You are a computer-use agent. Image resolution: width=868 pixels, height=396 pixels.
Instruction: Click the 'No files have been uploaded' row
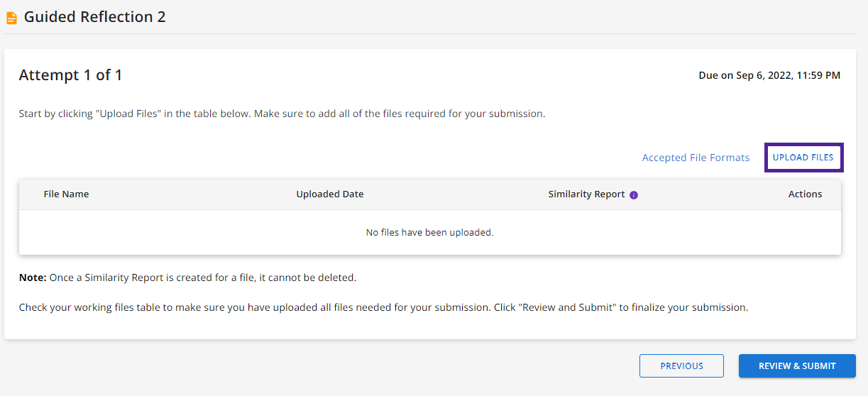[429, 232]
